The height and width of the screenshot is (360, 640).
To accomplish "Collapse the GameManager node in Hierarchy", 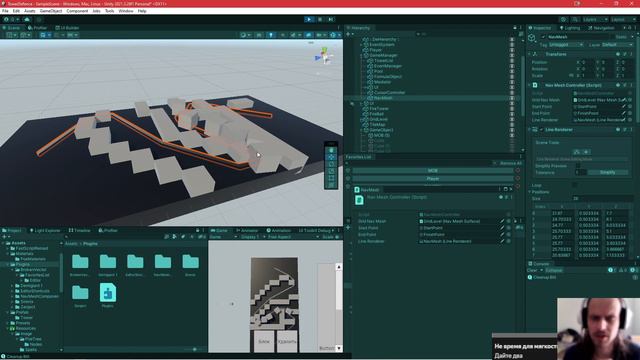I will (361, 55).
